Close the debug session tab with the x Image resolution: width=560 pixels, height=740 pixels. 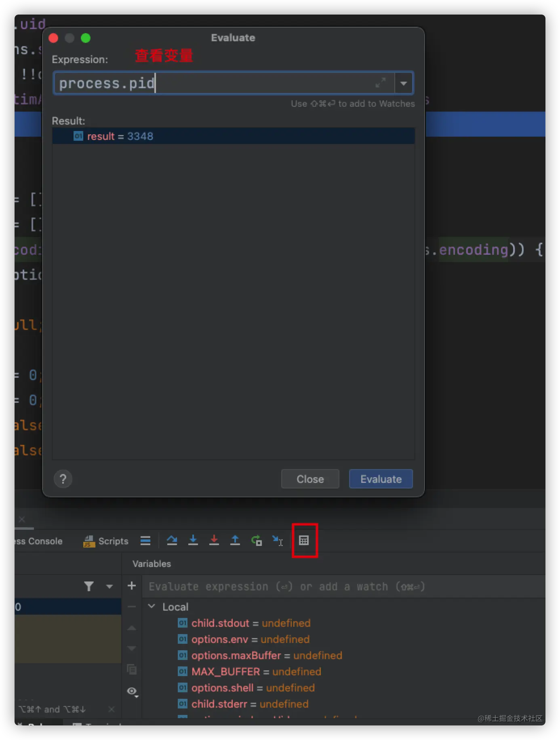point(22,519)
